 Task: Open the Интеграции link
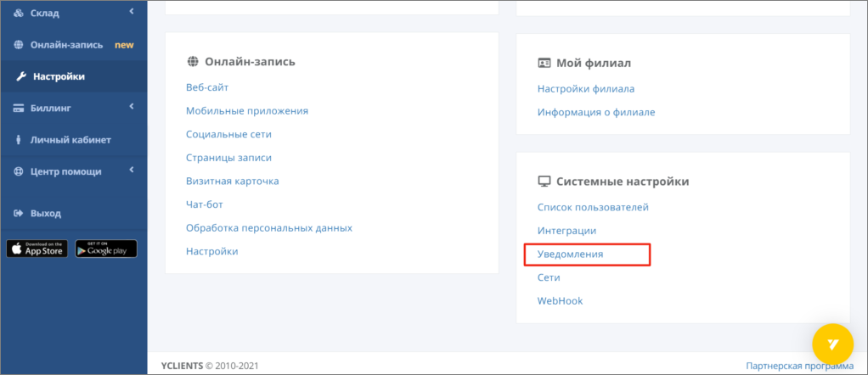(566, 231)
